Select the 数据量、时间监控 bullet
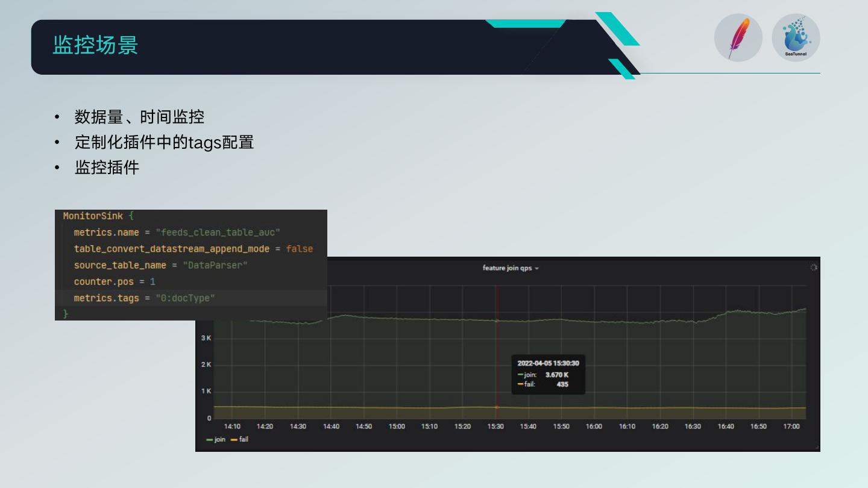The width and height of the screenshot is (868, 488). pyautogui.click(x=139, y=117)
